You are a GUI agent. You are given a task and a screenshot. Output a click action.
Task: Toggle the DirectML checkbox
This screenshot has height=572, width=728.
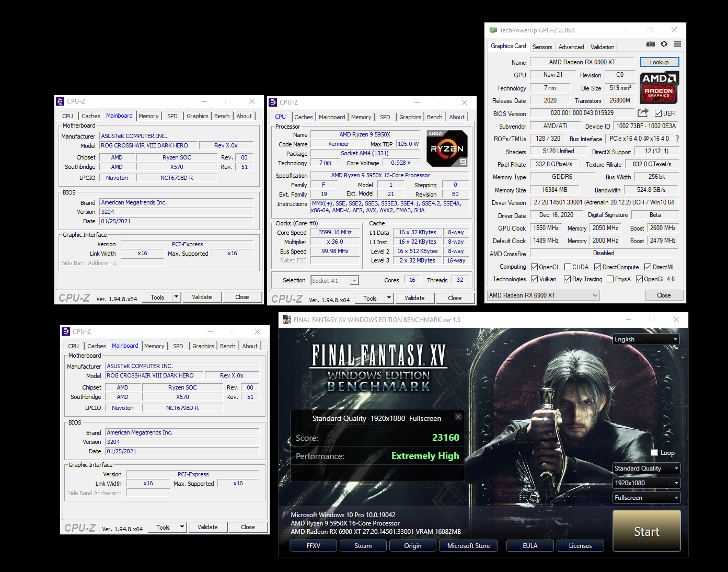click(x=648, y=267)
